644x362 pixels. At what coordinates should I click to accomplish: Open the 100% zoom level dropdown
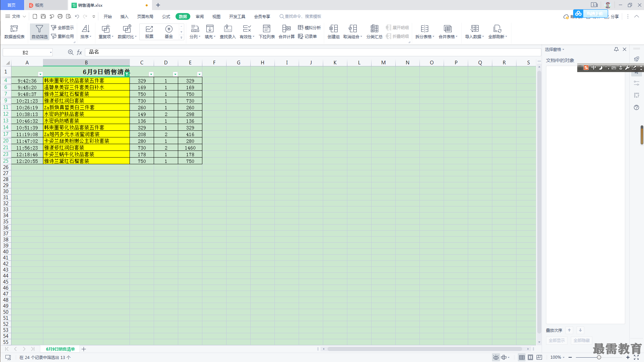tap(557, 357)
